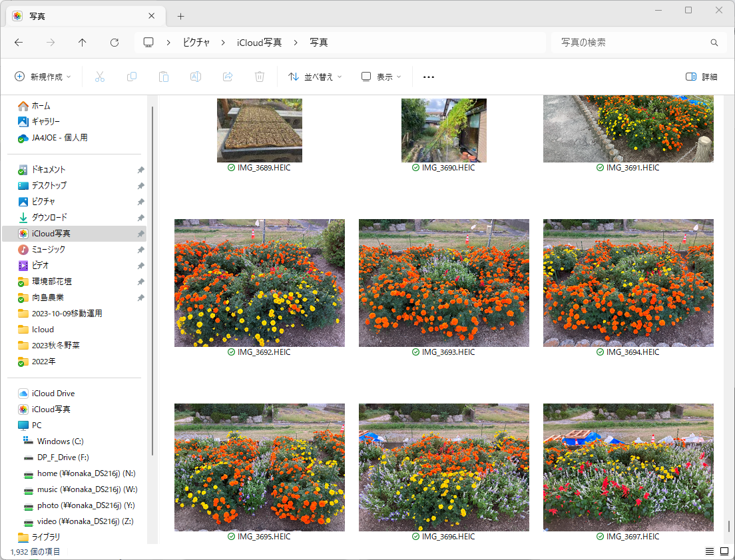Click ピクチャ in the address breadcrumb
This screenshot has height=560, width=735.
[196, 43]
